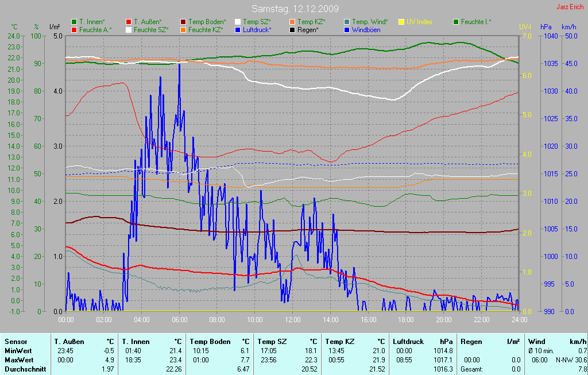Click the 06:00 time axis marker
Viewport: 588px width, 375px height.
click(x=179, y=319)
